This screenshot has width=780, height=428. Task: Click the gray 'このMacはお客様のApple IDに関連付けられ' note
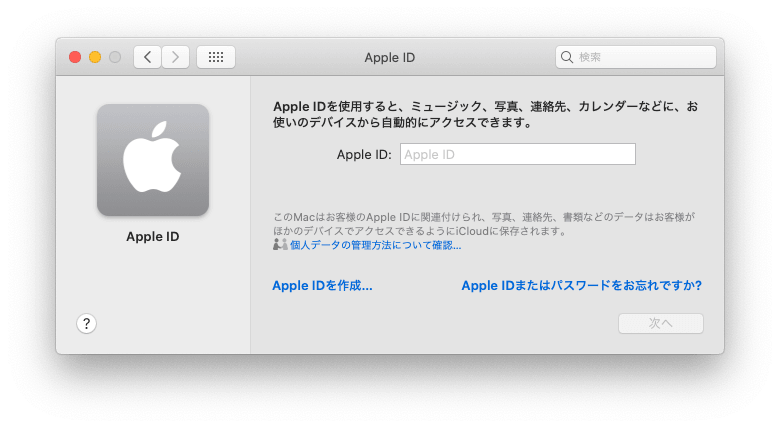484,224
